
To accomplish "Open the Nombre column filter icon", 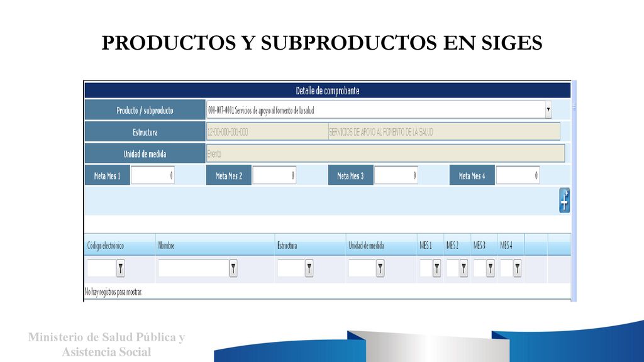I will point(233,268).
